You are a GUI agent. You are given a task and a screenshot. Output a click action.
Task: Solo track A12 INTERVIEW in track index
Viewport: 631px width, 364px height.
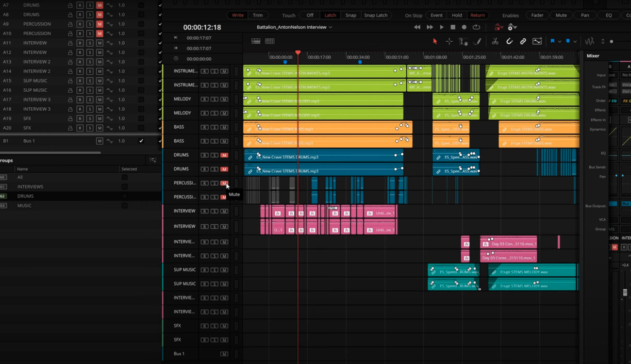tap(90, 52)
